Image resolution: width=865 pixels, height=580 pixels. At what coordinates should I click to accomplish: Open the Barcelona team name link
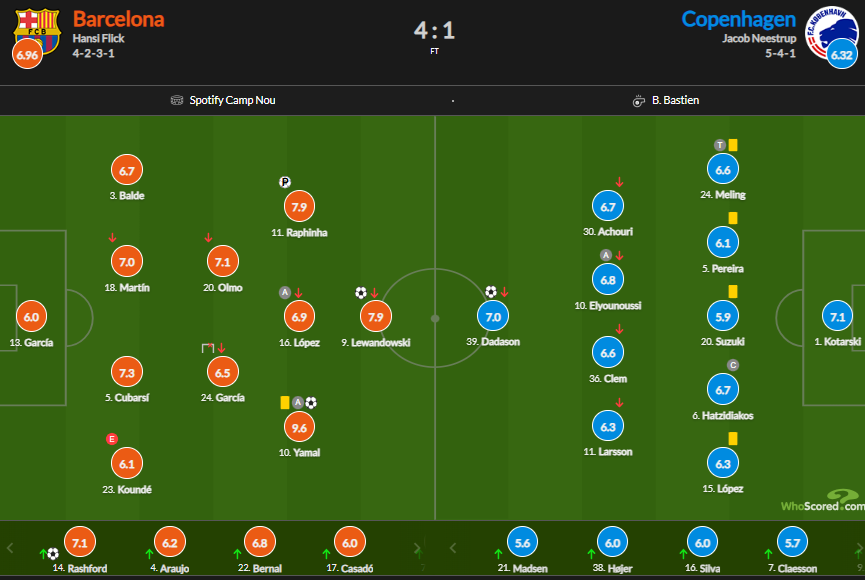pos(118,19)
